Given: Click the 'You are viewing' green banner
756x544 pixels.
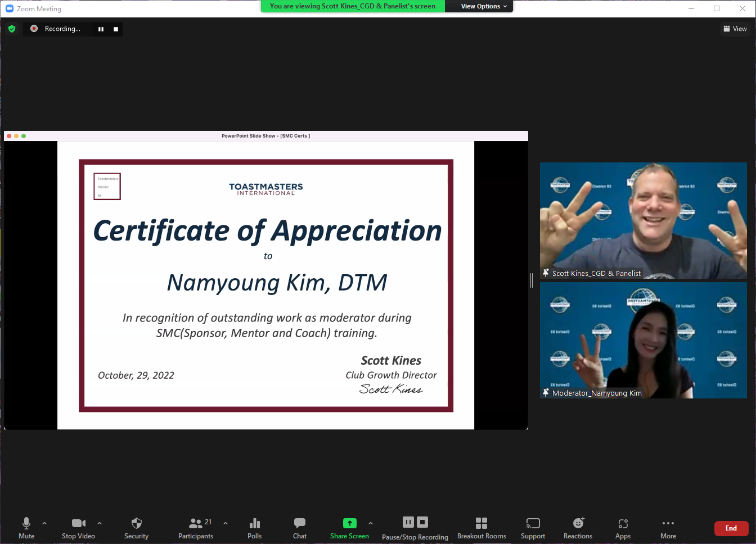Looking at the screenshot, I should coord(353,6).
